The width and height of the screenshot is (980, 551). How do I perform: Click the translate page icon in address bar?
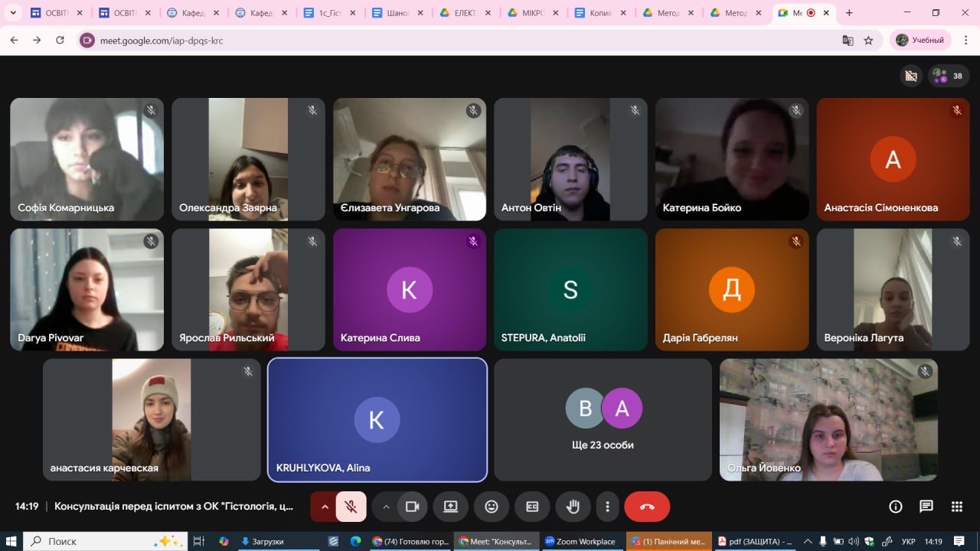coord(848,41)
